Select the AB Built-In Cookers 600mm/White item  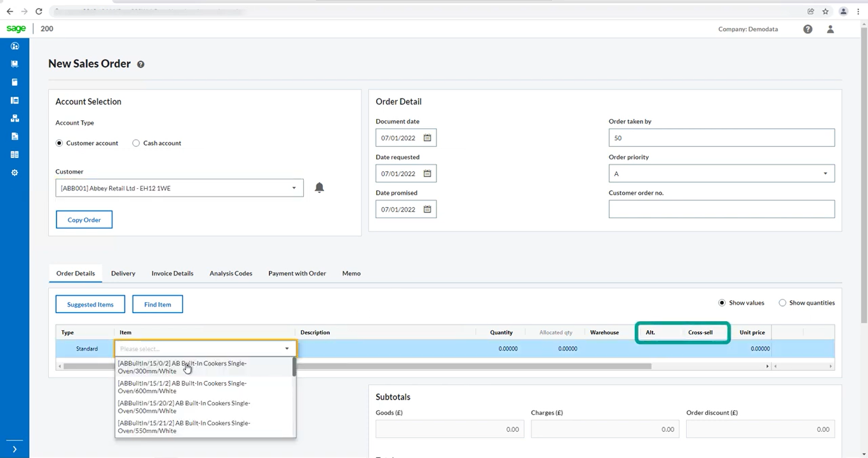(x=182, y=387)
